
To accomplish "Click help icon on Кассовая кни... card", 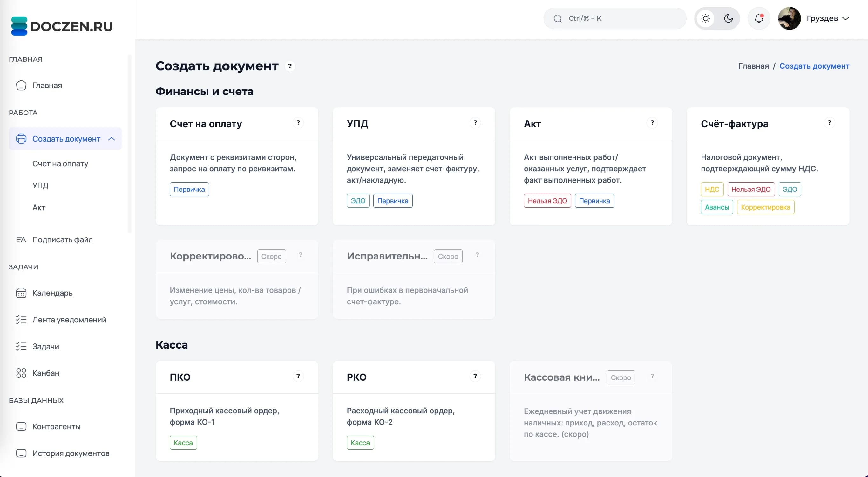I will pos(652,376).
